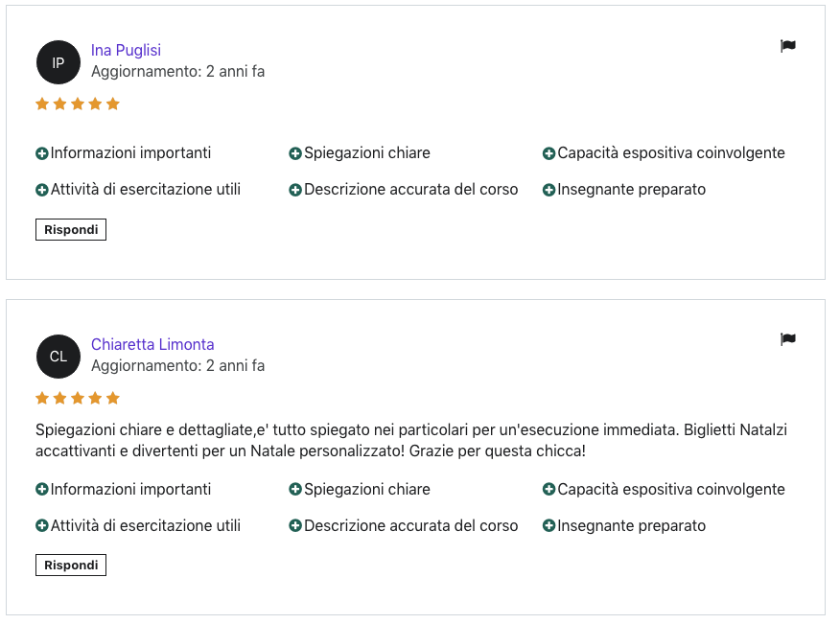
Task: Click the IP avatar circle
Action: (58, 62)
